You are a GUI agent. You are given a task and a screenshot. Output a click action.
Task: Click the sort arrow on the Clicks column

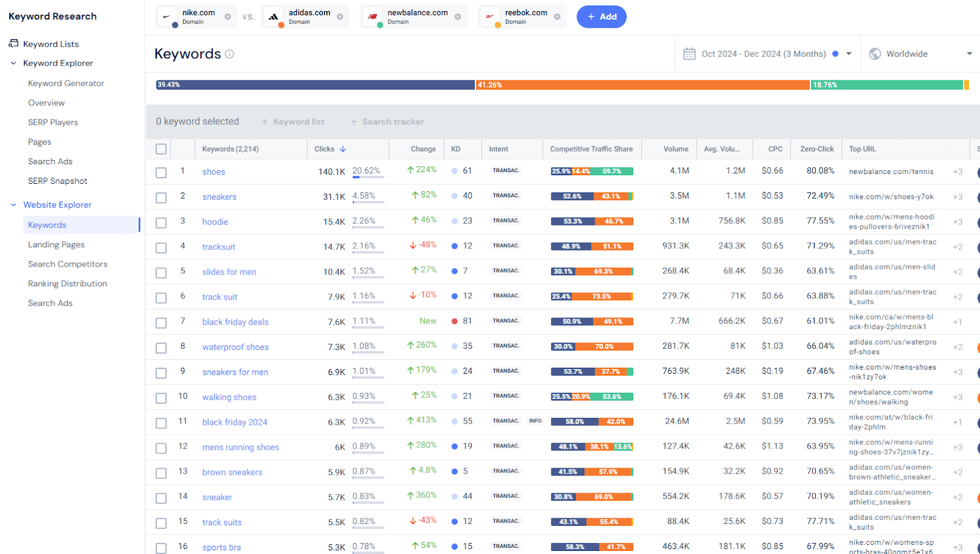point(343,148)
